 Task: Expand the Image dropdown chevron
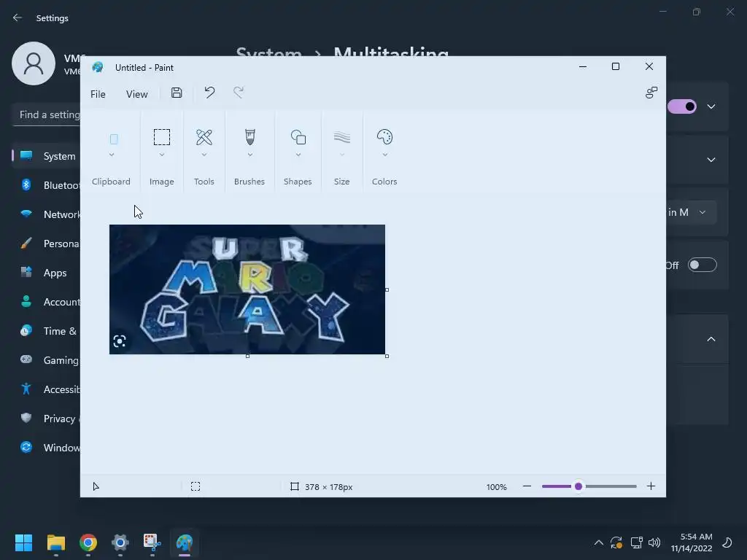point(162,155)
